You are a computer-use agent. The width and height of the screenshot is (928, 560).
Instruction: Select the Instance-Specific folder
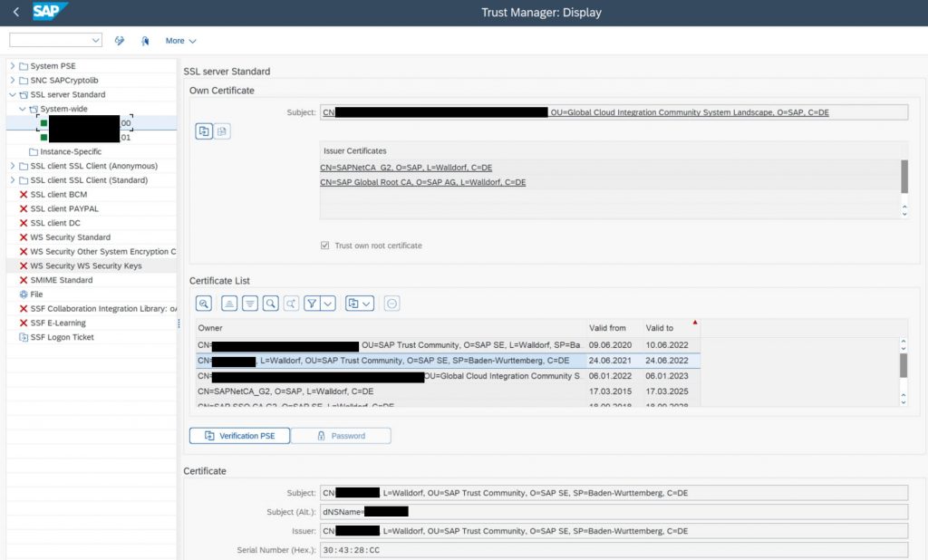(71, 151)
